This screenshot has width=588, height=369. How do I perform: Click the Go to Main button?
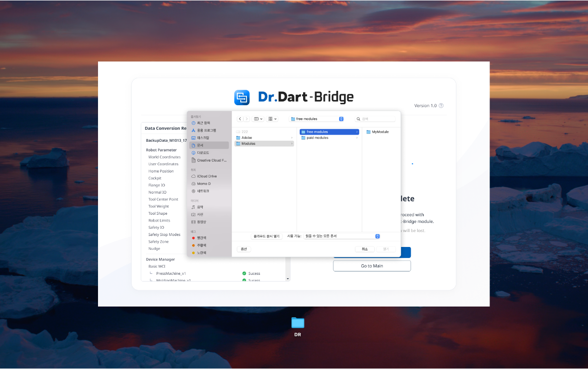click(x=372, y=266)
